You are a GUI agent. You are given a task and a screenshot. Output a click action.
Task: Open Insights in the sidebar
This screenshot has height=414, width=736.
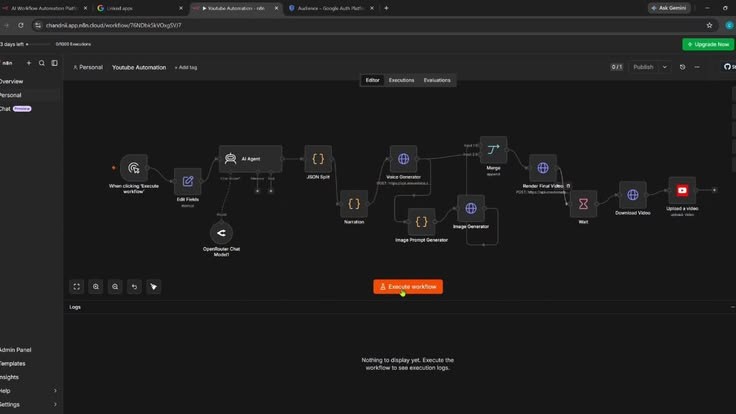(x=29, y=377)
